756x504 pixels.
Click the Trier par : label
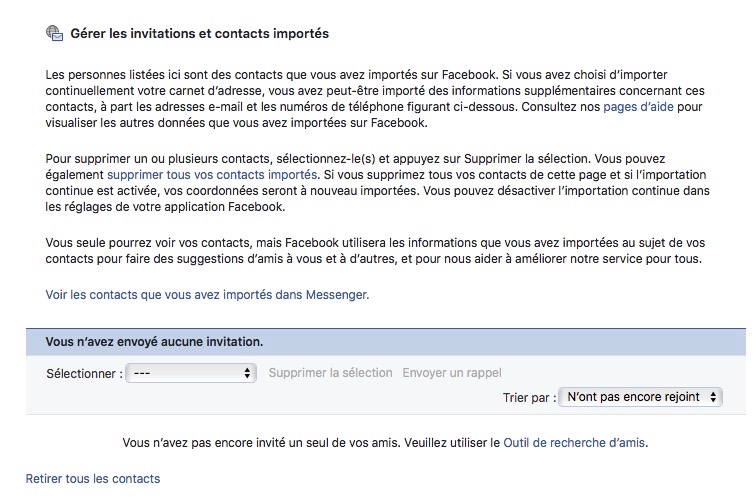click(529, 398)
